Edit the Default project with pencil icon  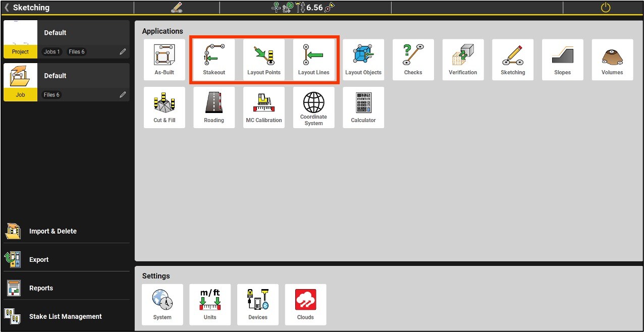click(x=123, y=51)
